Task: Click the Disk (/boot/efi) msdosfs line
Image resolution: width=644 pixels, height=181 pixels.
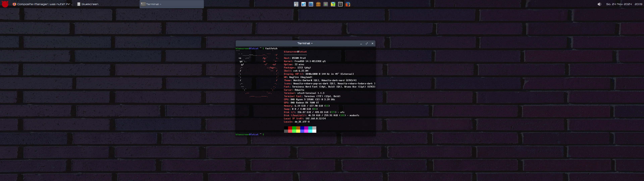Action: click(321, 115)
